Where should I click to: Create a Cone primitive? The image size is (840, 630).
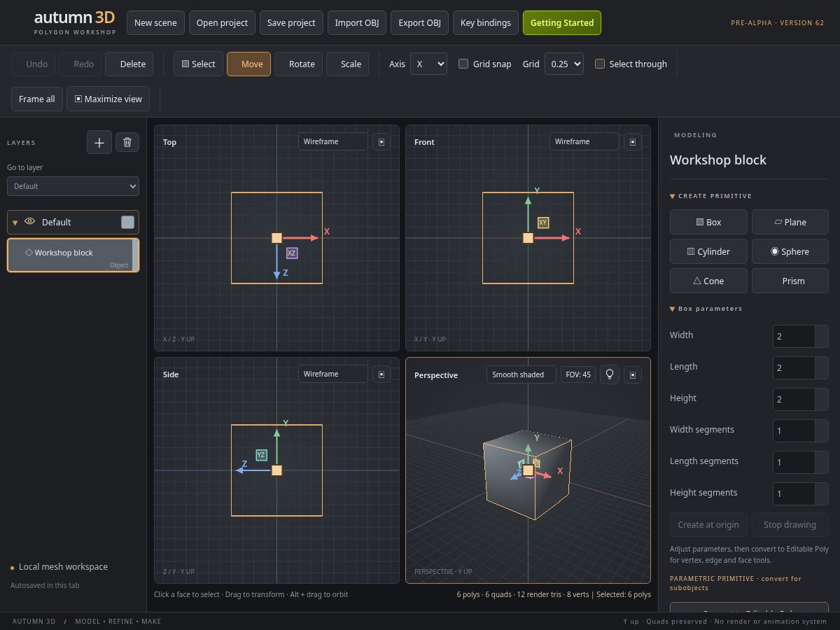point(708,281)
